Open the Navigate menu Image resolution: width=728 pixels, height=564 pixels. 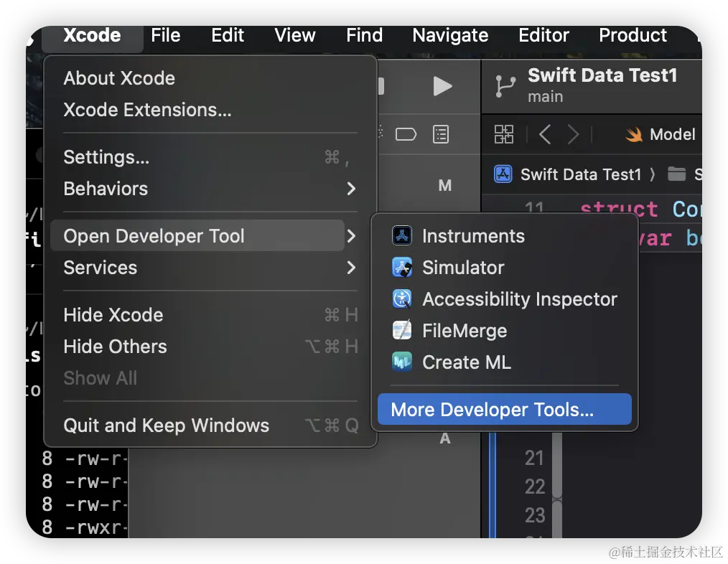click(x=450, y=35)
